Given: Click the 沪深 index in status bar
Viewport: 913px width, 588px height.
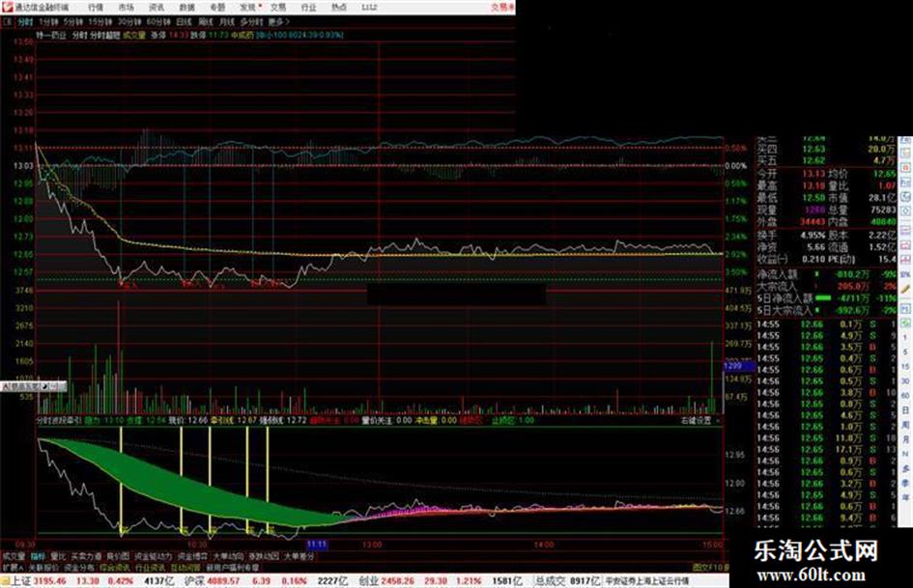Looking at the screenshot, I should (196, 581).
